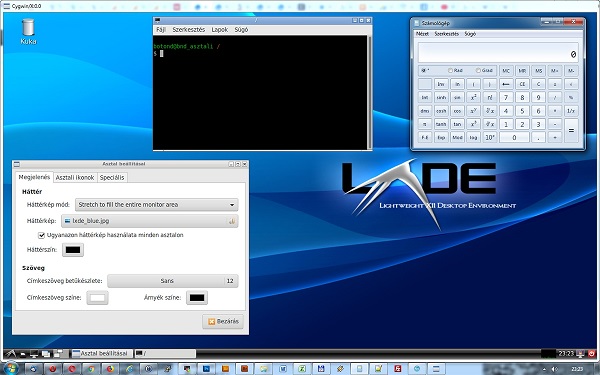
Task: Click the calculator display field
Action: click(498, 52)
